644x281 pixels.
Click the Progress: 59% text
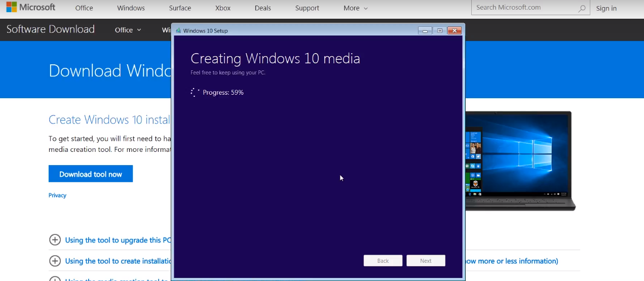[223, 93]
